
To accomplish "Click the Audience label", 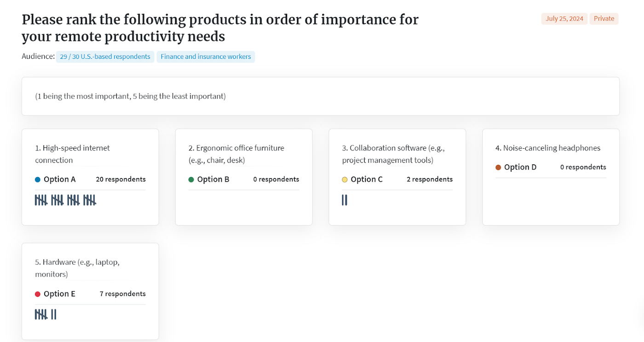I will pyautogui.click(x=38, y=56).
